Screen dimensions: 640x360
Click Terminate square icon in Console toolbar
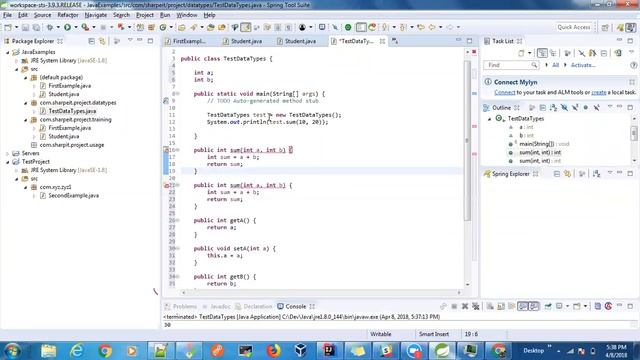coord(454,307)
